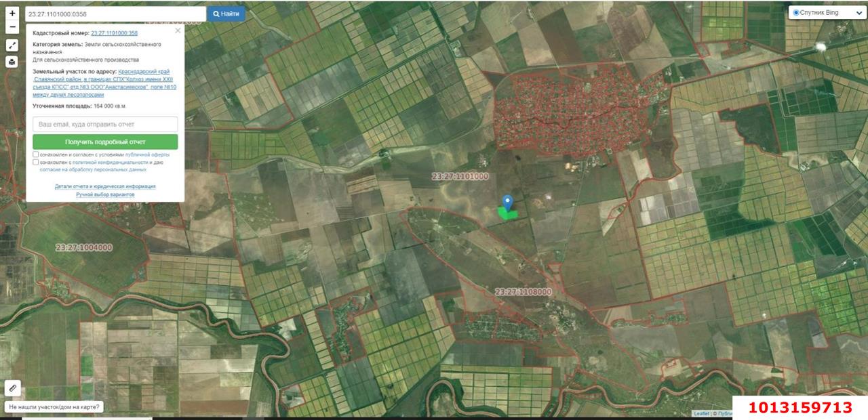The width and height of the screenshot is (868, 420).
Task: Select the distance measurement ruler tool
Action: [12, 47]
